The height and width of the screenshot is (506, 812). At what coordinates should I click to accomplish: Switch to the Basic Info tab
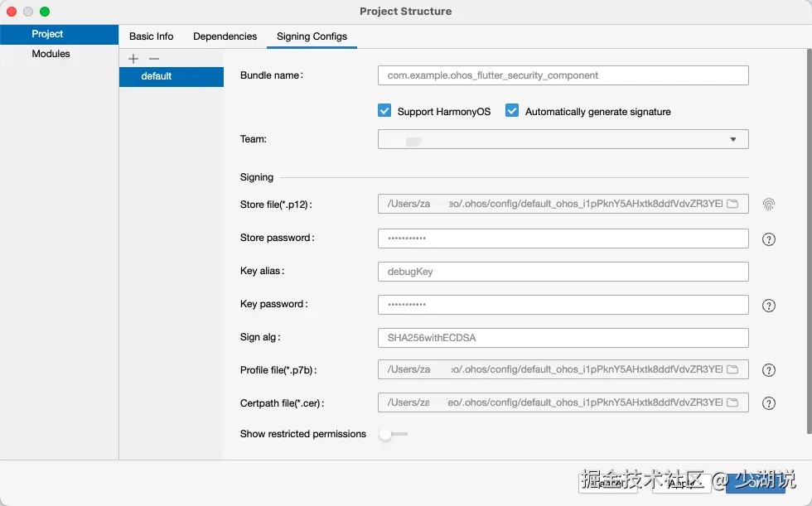click(x=152, y=36)
